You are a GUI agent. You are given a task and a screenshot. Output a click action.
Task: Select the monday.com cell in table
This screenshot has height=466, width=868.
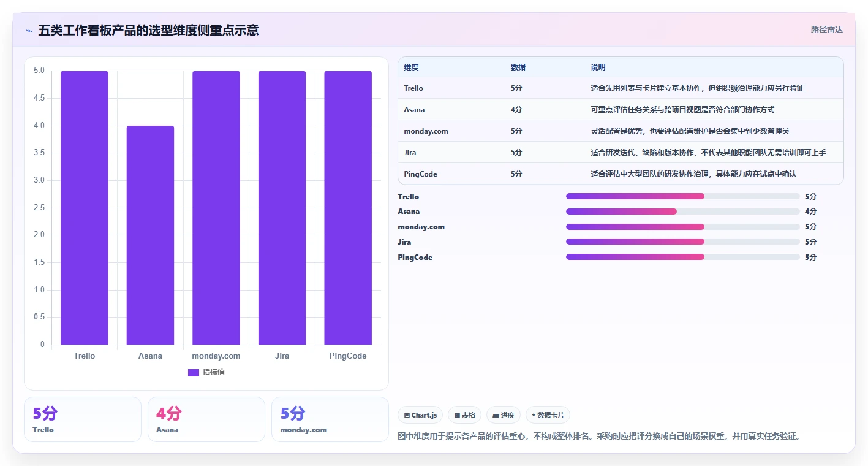click(426, 131)
